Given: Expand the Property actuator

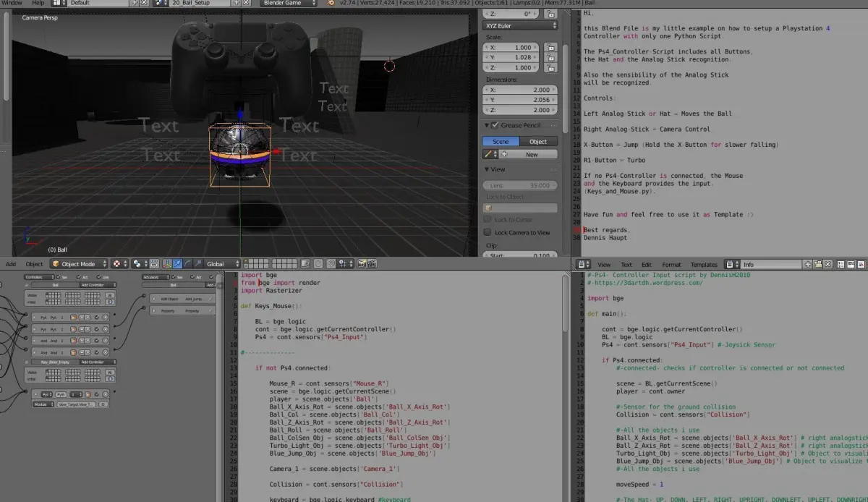Looking at the screenshot, I should coord(154,310).
